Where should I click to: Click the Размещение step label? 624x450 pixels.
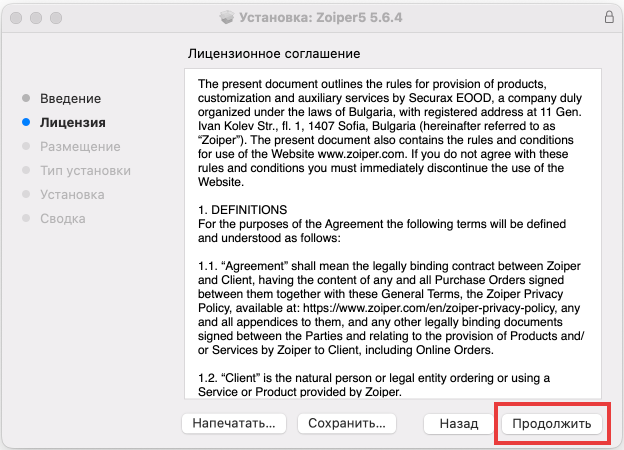[80, 146]
